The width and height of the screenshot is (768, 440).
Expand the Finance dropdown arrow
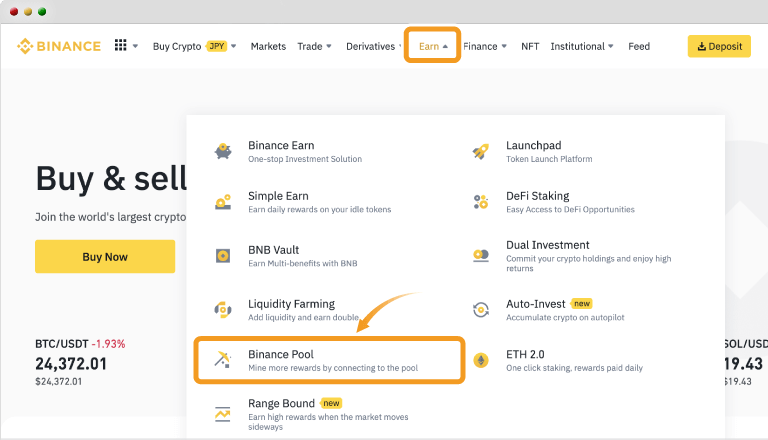pos(504,47)
